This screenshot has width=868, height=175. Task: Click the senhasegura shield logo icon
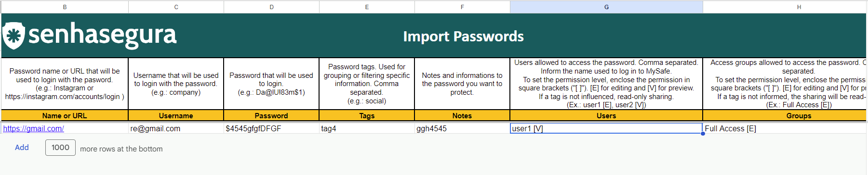click(x=13, y=36)
